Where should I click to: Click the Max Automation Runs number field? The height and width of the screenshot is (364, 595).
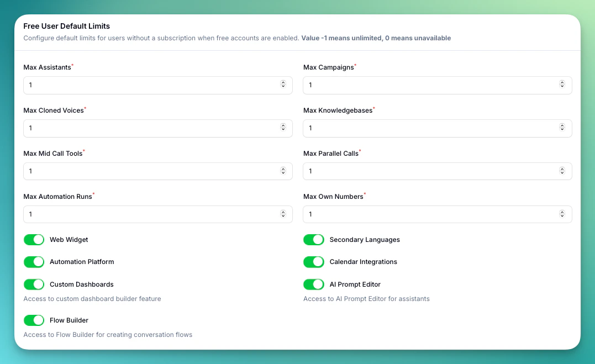158,214
